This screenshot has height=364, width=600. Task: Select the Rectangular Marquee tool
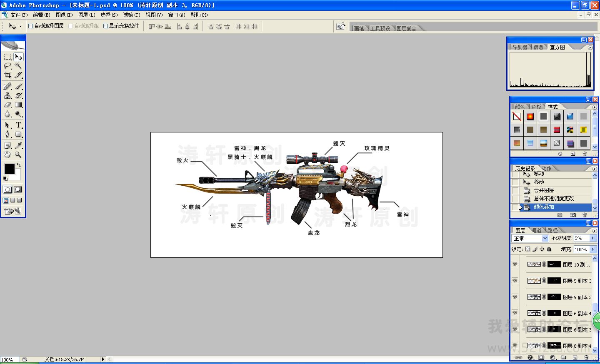pyautogui.click(x=7, y=57)
